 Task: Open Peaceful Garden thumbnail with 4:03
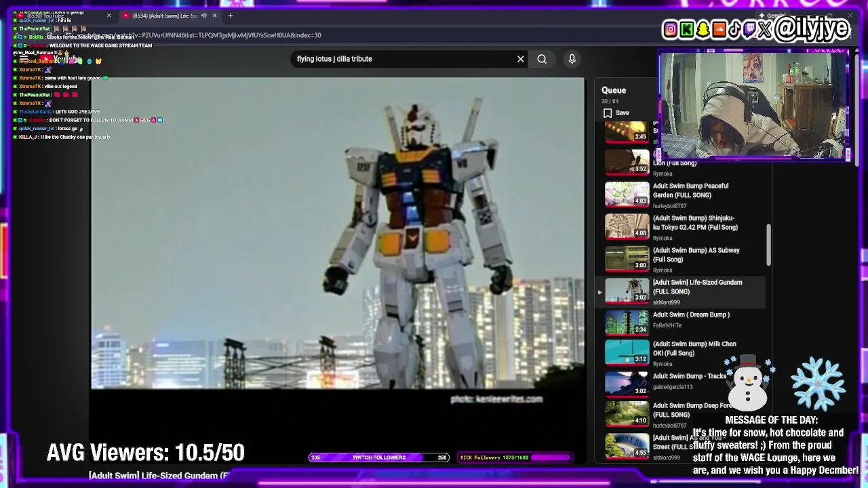(x=627, y=194)
